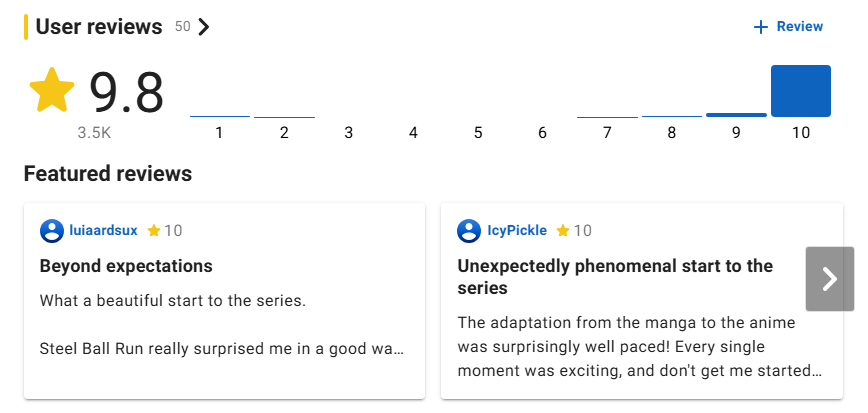Viewport: 868px width, 413px height.
Task: Click IcyPickle's profile avatar icon
Action: 469,231
